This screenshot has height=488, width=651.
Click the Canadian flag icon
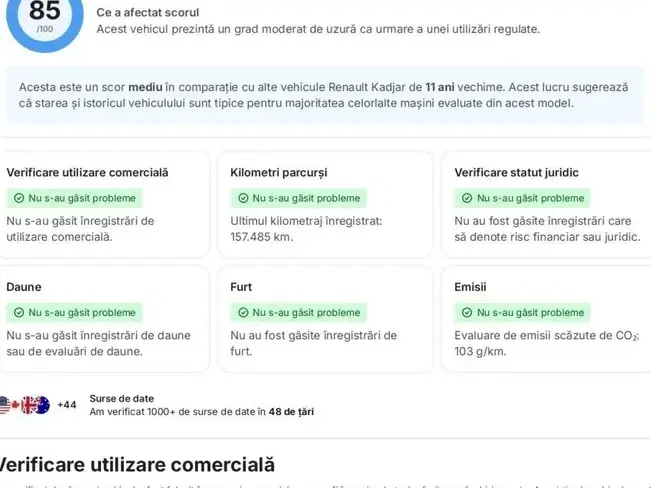pos(15,405)
